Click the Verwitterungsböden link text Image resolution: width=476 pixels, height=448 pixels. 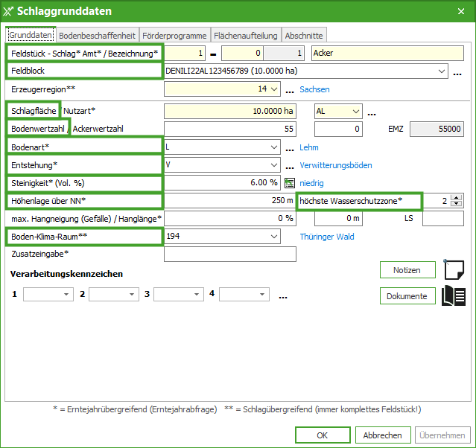(x=335, y=165)
